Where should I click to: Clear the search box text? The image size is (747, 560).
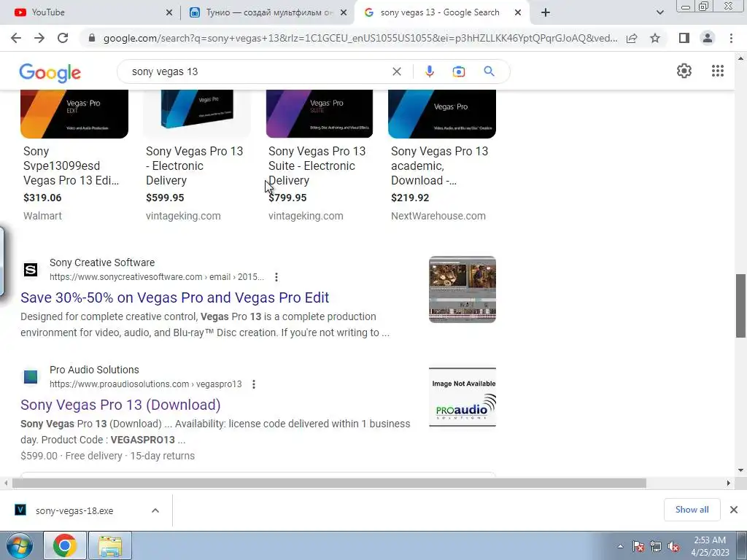(396, 71)
